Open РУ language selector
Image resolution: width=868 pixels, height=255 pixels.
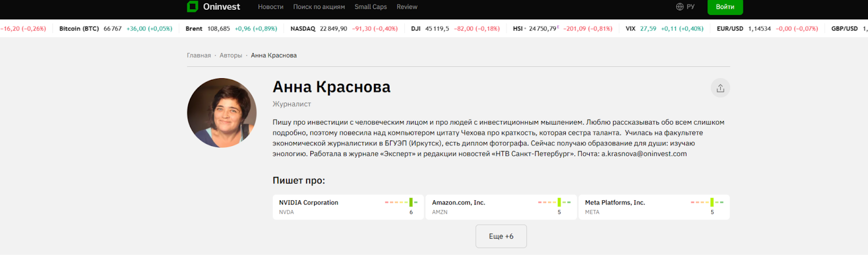coord(691,7)
